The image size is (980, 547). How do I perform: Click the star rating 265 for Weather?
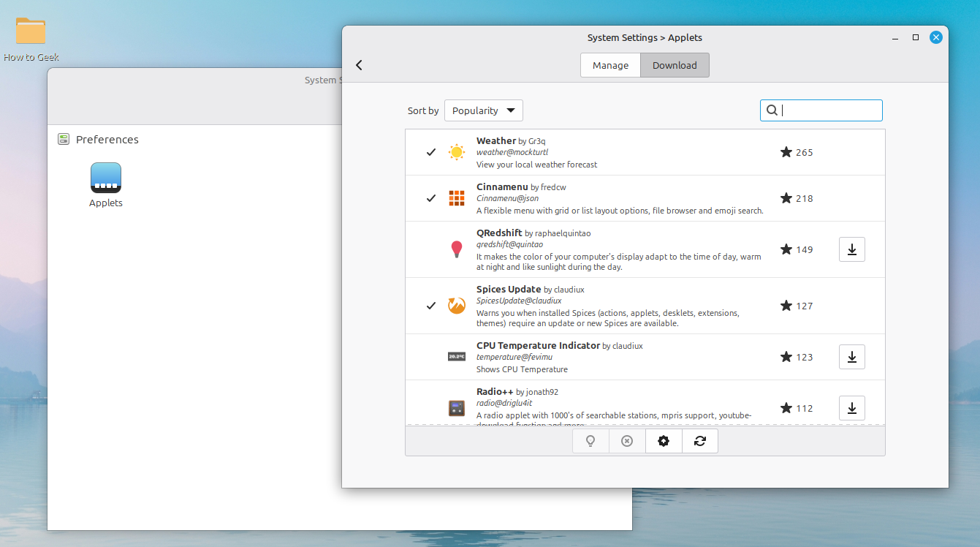[797, 152]
